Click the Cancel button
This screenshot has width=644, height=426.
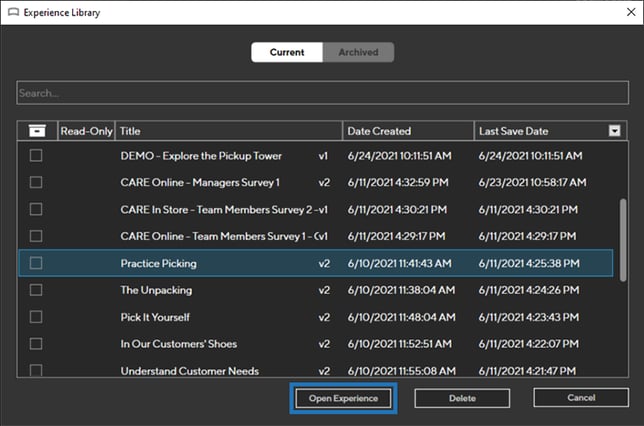pyautogui.click(x=581, y=397)
